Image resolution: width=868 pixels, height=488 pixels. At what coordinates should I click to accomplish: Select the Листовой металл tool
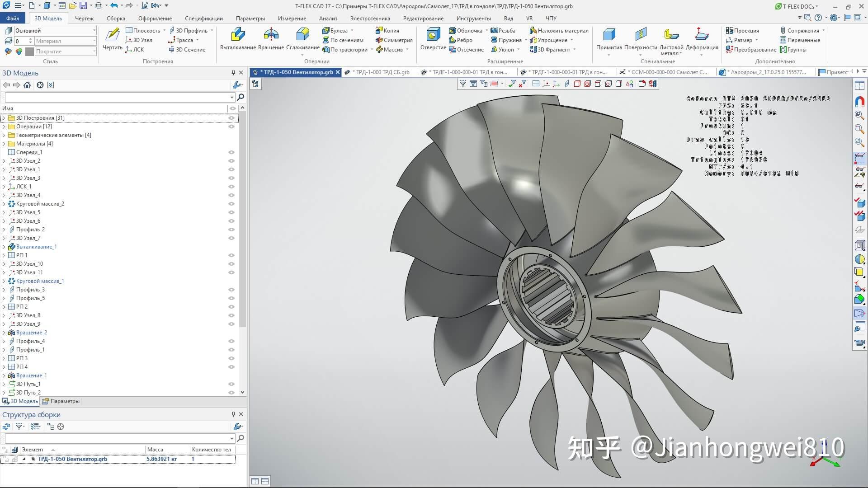[x=671, y=35]
